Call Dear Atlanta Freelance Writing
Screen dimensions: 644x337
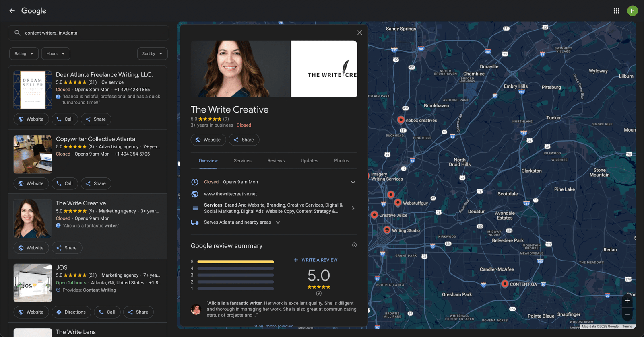[x=64, y=119]
